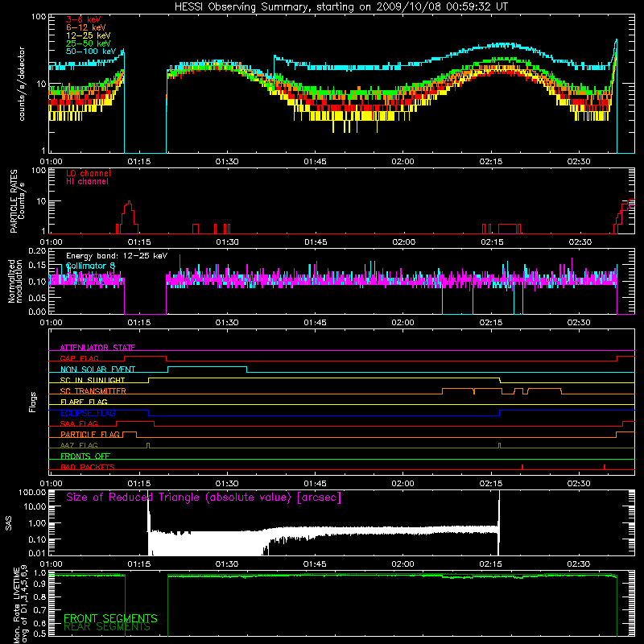Image resolution: width=644 pixels, height=644 pixels.
Task: Click the PARTICLE RATES Counts/s axis label
Action: (x=17, y=200)
